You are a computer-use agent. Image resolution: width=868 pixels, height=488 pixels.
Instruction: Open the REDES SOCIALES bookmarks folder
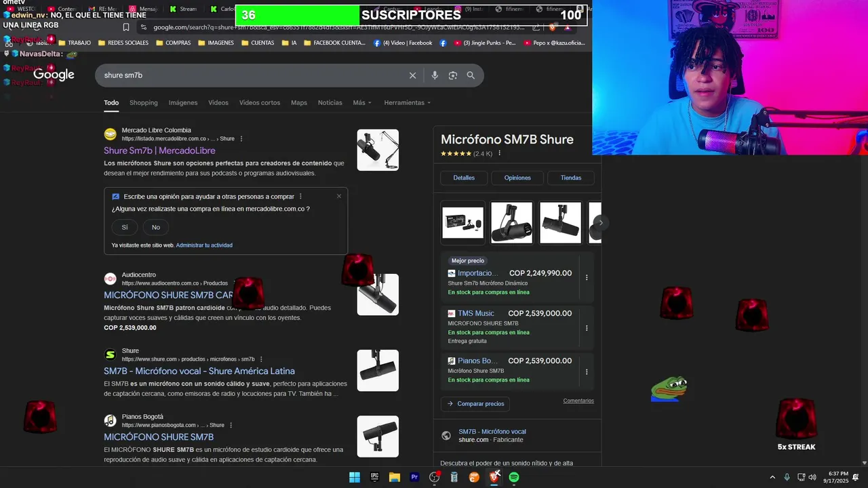pos(123,43)
